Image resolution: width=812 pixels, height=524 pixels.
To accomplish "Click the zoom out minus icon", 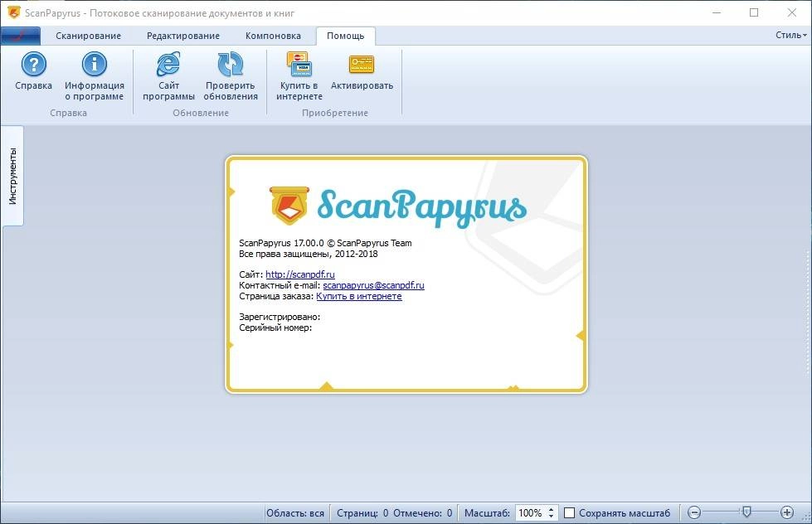I will pos(694,512).
